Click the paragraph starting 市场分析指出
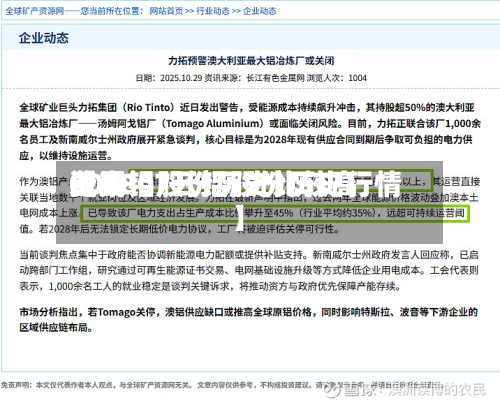 click(249, 320)
